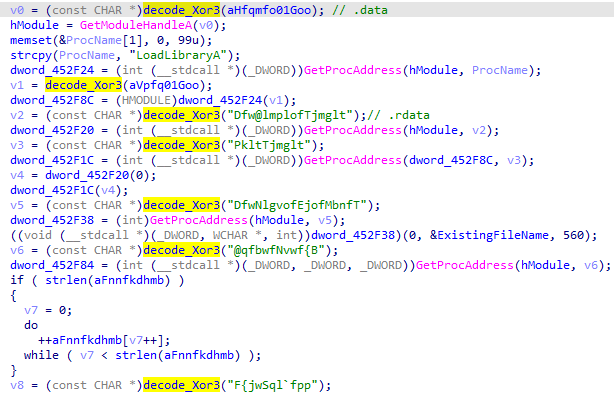Screen dimensions: 614x393
Task: Click dword_452F84 variable
Action: 52,265
